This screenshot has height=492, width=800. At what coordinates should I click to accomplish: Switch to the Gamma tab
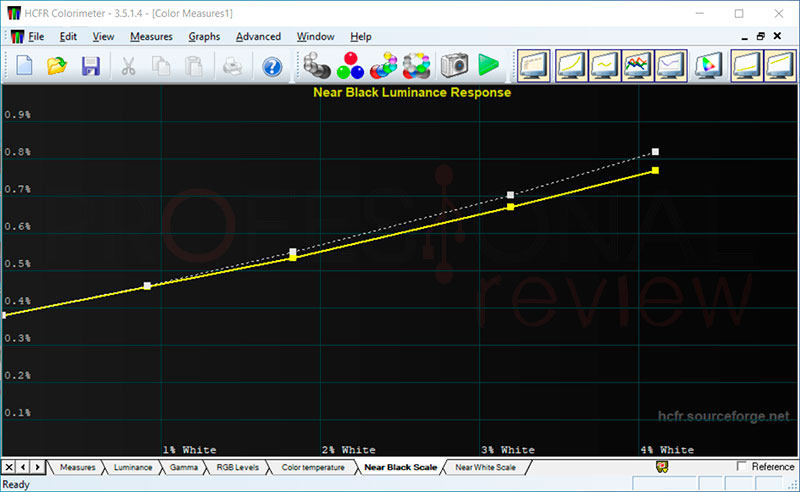(x=184, y=468)
